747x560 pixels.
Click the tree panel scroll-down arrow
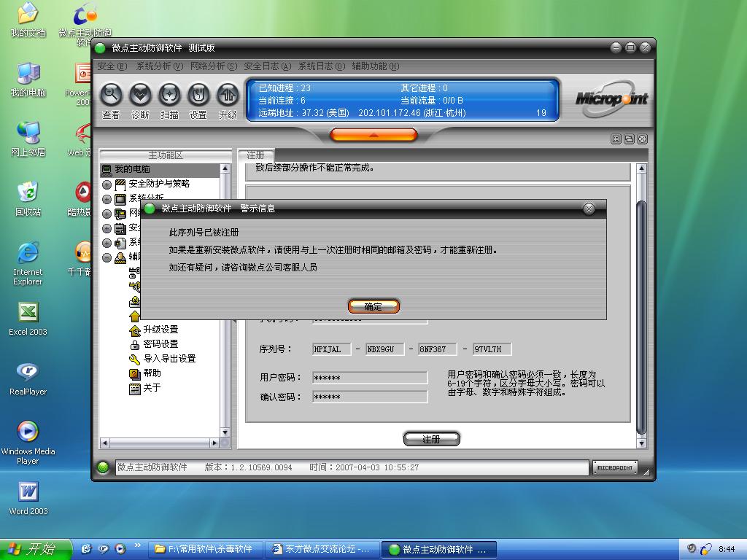pos(225,432)
